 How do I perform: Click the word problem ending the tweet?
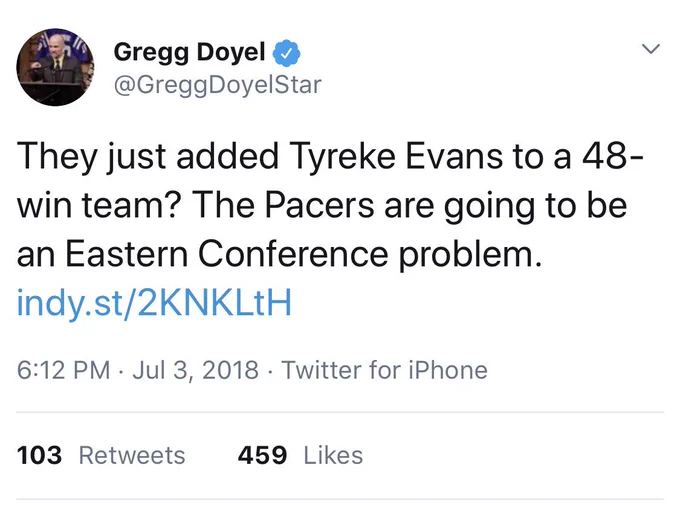pyautogui.click(x=470, y=255)
